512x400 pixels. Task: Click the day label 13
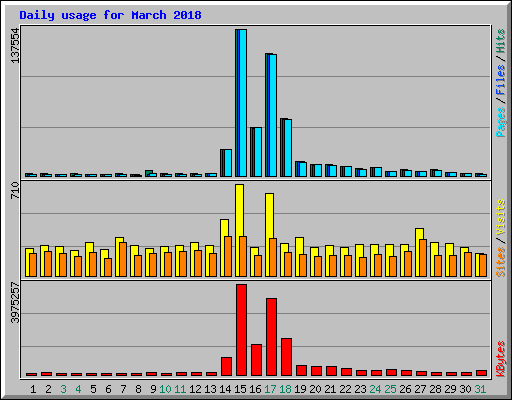[210, 389]
